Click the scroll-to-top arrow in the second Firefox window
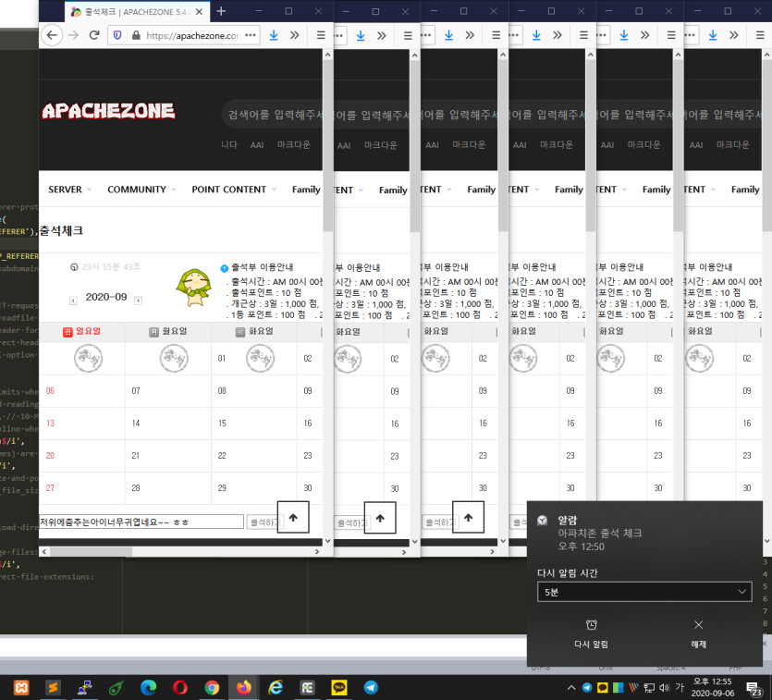The width and height of the screenshot is (772, 700). (x=380, y=518)
